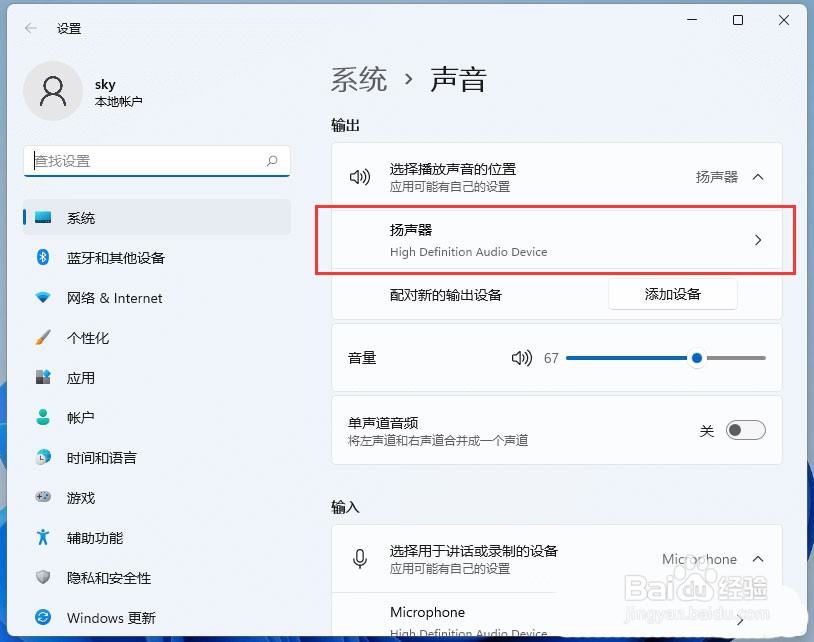Viewport: 814px width, 642px height.
Task: Select the Microphone input device row
Action: (x=557, y=614)
